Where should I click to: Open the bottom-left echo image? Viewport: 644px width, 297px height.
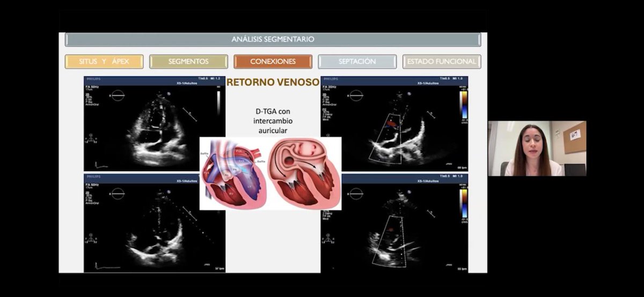tap(155, 222)
